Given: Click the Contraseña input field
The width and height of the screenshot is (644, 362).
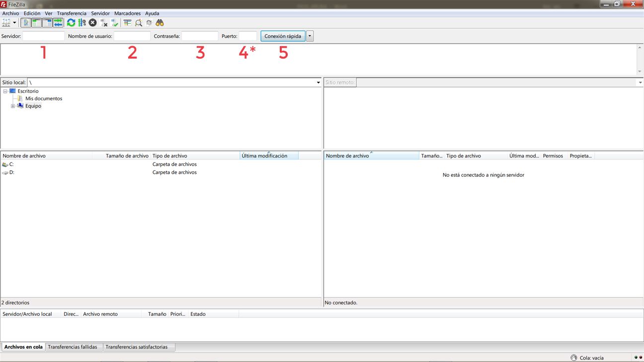Looking at the screenshot, I should [200, 36].
